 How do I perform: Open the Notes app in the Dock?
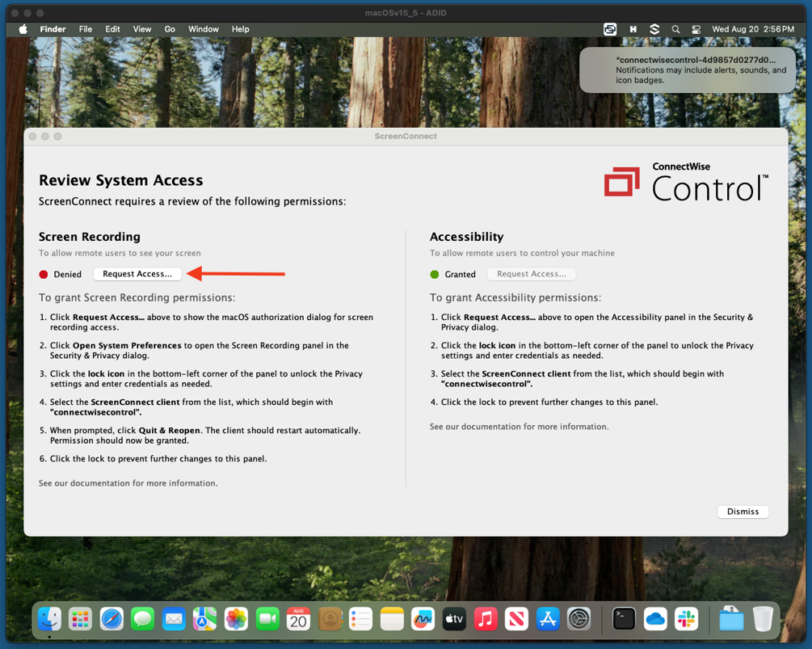click(x=392, y=619)
